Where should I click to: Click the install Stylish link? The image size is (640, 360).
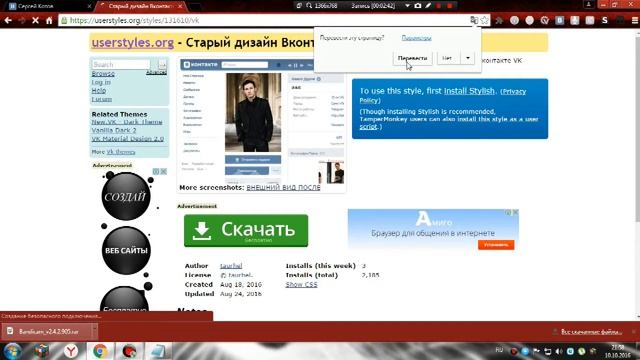coord(469,91)
